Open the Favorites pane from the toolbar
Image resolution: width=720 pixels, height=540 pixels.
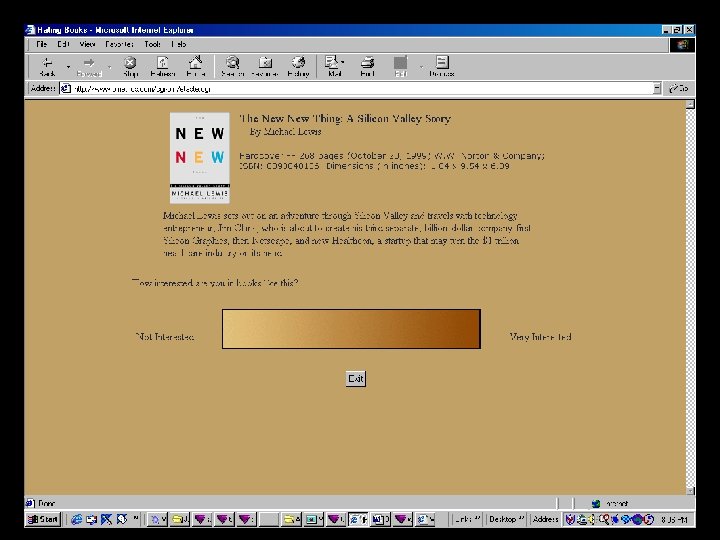pos(265,67)
